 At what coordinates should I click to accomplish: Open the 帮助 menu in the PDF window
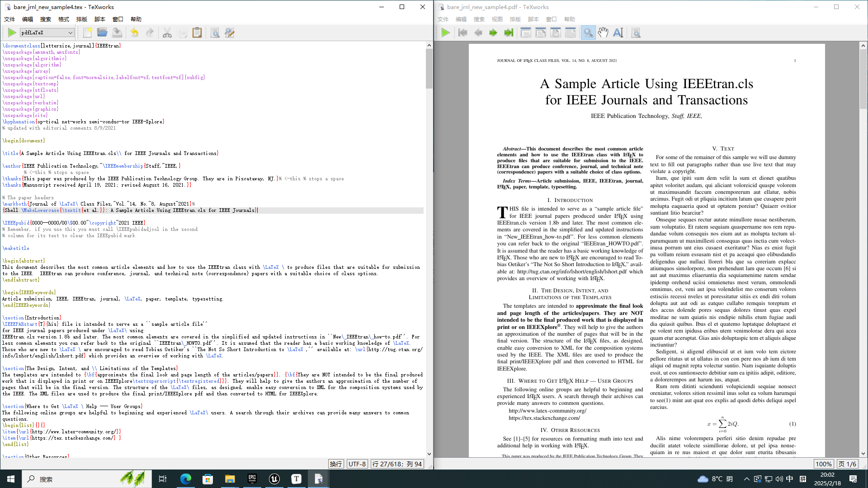click(570, 19)
